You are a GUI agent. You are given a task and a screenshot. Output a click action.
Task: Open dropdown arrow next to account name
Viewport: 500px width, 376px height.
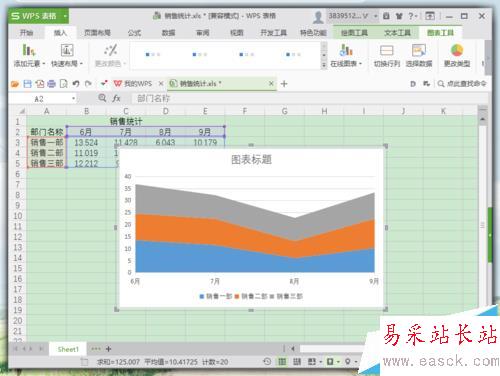coord(376,16)
